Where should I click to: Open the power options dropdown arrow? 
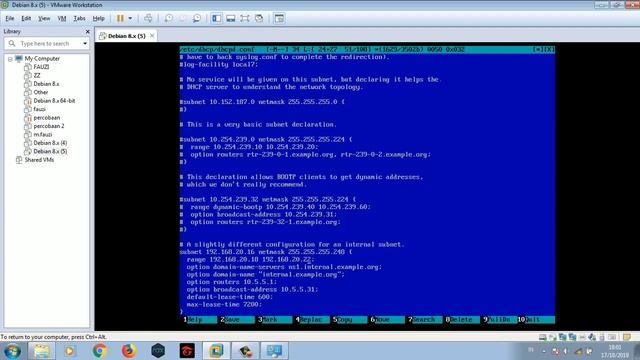click(130, 18)
